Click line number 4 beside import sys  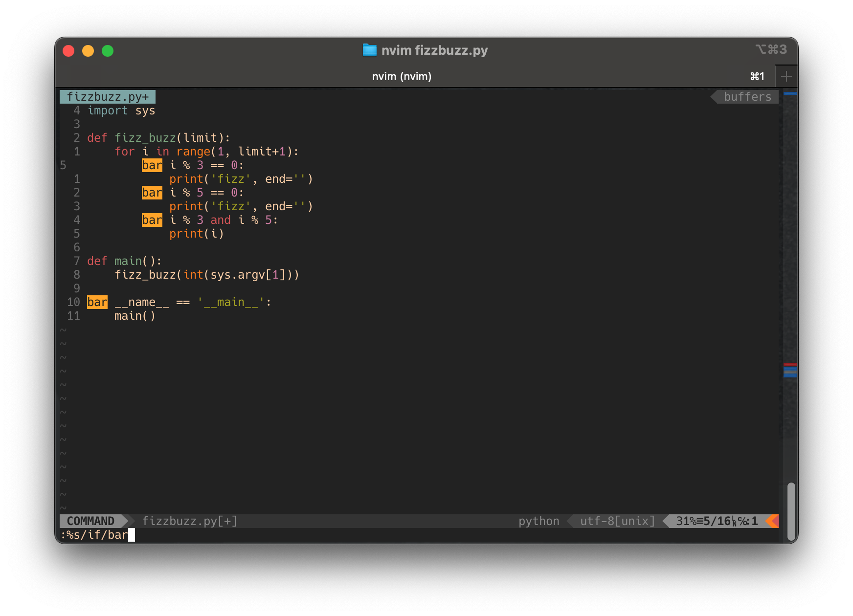(76, 110)
